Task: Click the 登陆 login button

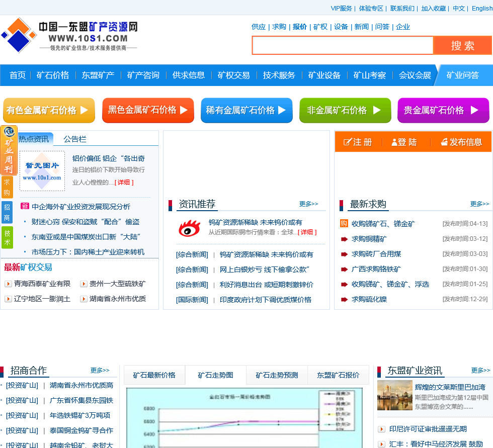Action: coord(404,142)
